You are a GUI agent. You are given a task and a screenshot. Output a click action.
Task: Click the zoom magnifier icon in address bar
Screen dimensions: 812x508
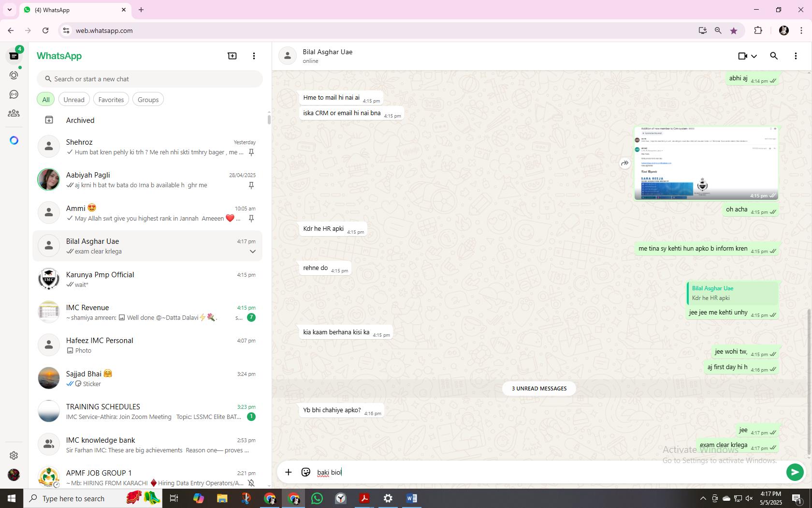(718, 30)
